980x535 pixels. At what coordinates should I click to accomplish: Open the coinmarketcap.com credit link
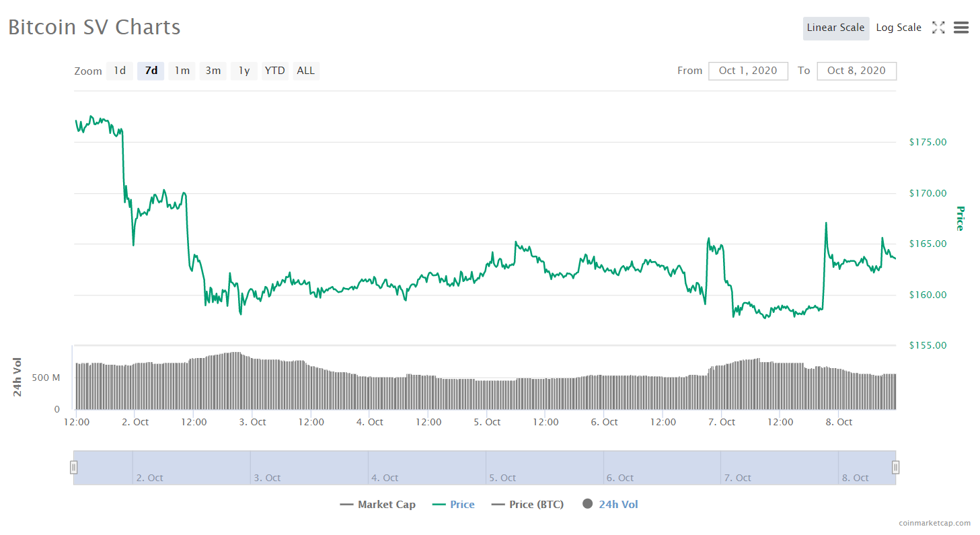tap(935, 523)
